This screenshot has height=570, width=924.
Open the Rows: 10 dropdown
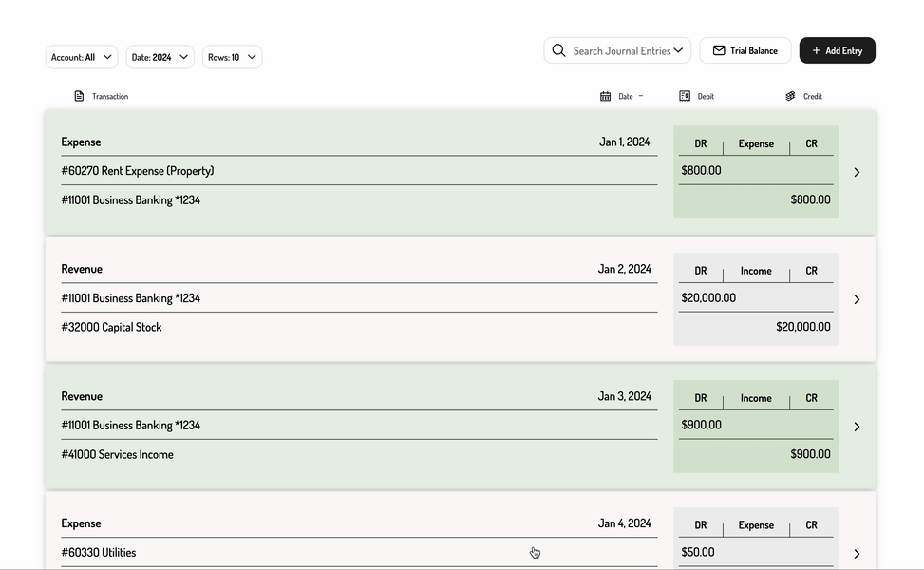click(x=232, y=57)
